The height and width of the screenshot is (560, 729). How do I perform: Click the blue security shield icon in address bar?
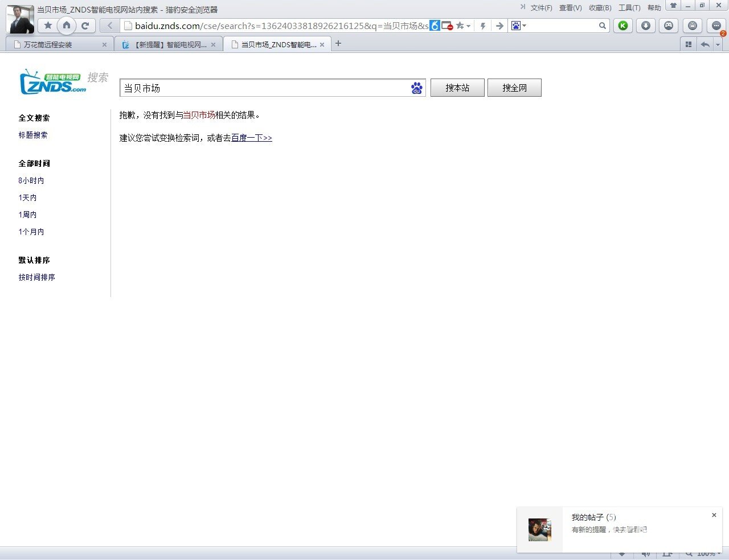click(435, 26)
